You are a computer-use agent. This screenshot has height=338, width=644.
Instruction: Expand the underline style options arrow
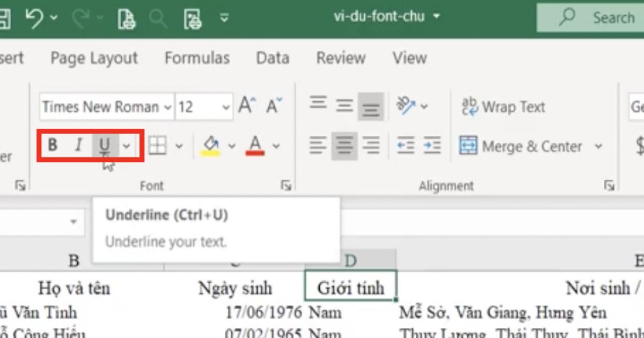point(126,145)
